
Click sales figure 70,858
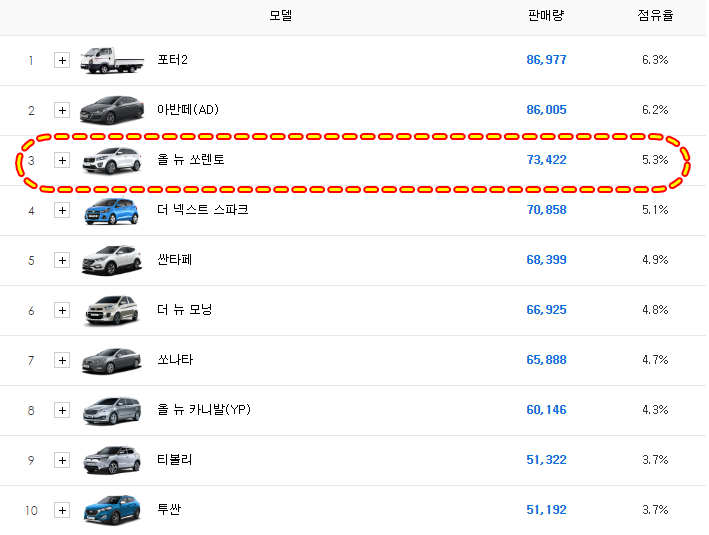pyautogui.click(x=546, y=210)
